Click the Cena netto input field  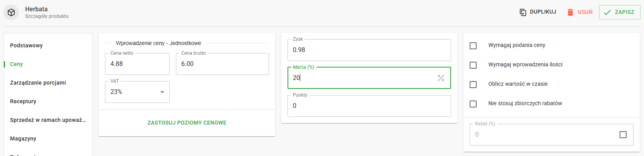point(137,64)
